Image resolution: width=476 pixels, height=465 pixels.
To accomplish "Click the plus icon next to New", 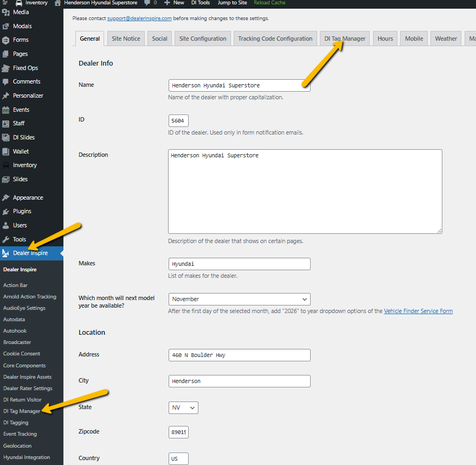I will [x=167, y=3].
